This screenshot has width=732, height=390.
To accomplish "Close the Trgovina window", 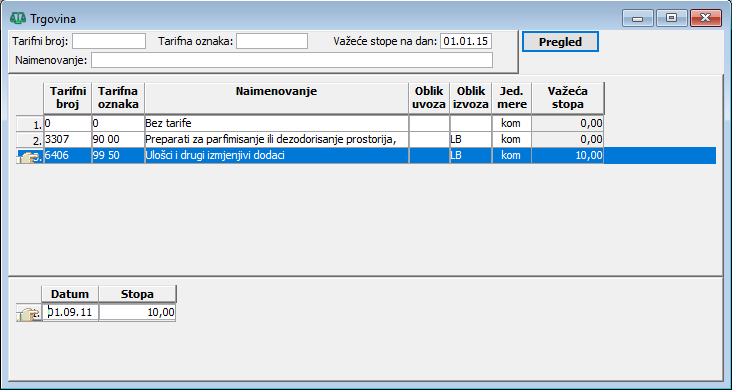I will (706, 18).
